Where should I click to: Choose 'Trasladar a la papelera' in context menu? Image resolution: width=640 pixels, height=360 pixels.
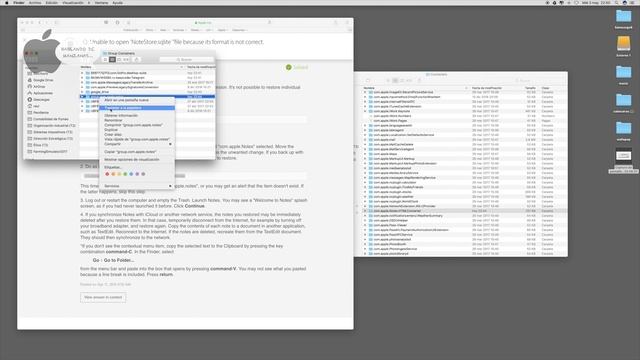pos(137,108)
